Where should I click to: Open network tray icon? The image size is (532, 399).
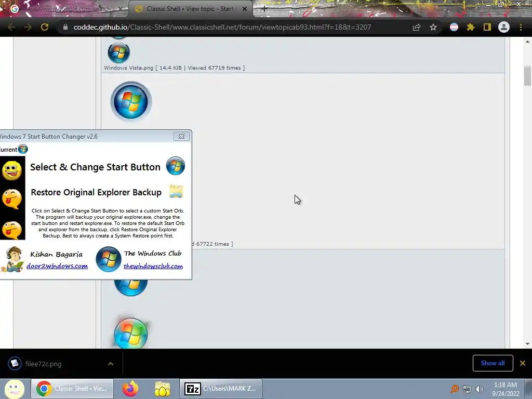click(467, 389)
